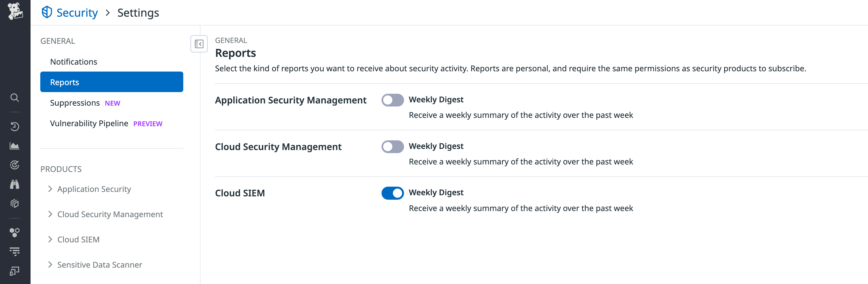The height and width of the screenshot is (284, 868).
Task: Open search from the left sidebar
Action: click(15, 98)
